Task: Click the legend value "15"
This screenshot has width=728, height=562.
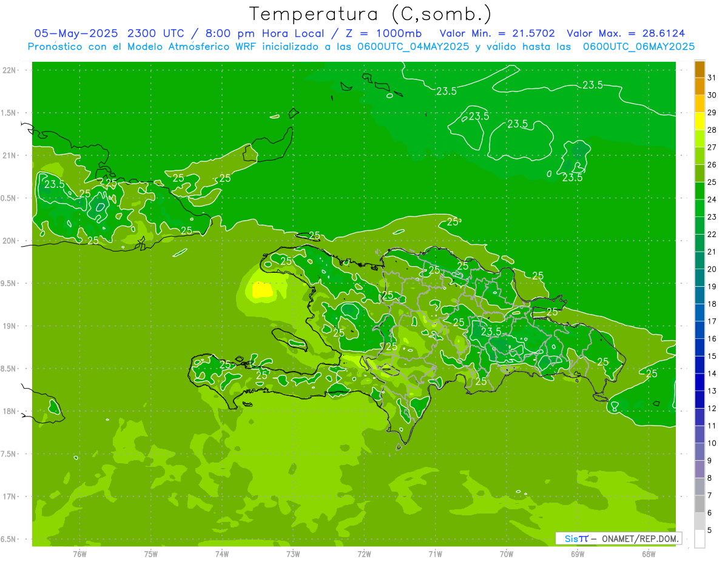Action: point(712,356)
